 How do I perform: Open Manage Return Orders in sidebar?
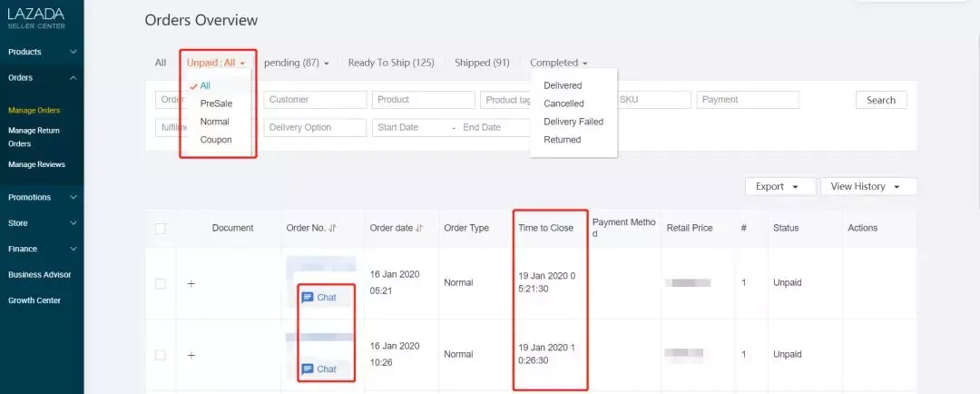(x=34, y=137)
